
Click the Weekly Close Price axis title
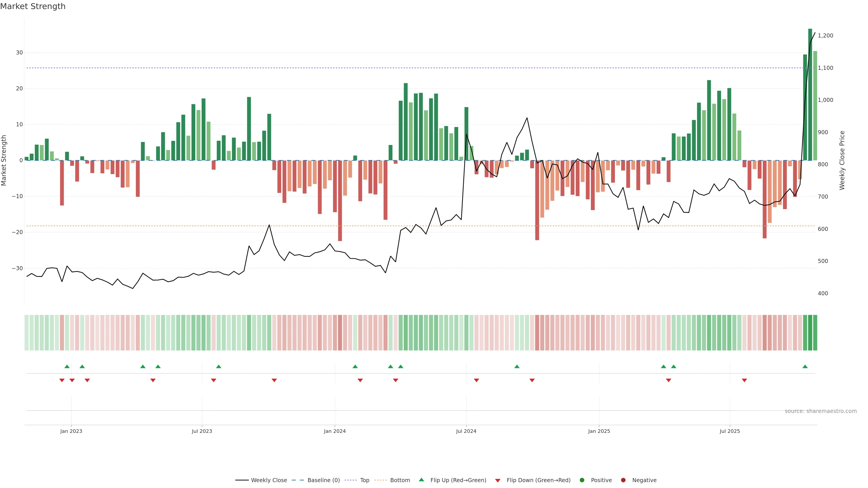coord(842,160)
